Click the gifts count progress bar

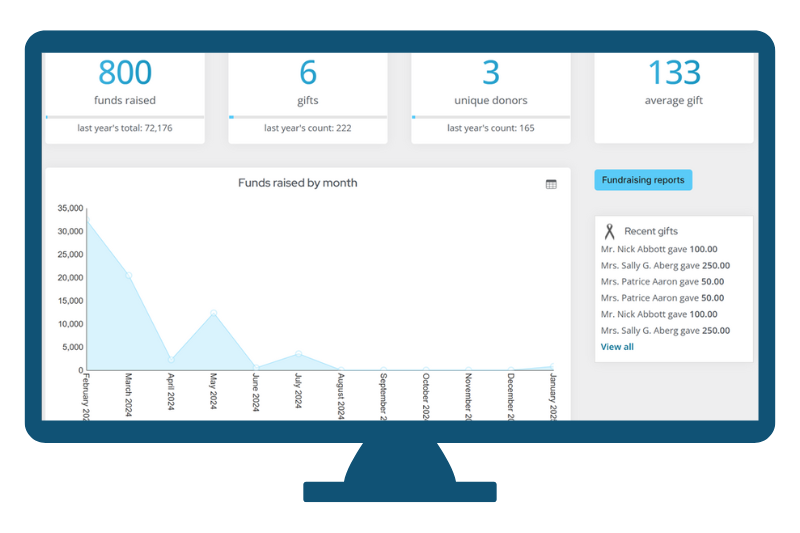[308, 117]
